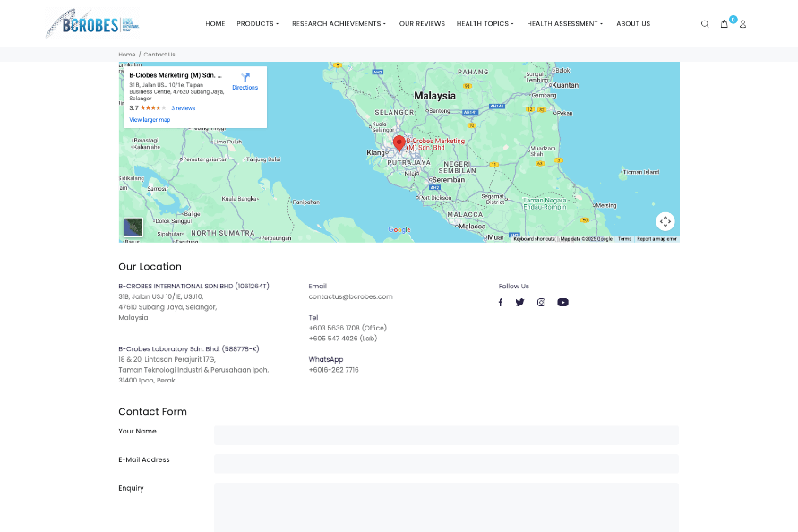Click the map camera controls button
Viewport: 798px width, 532px height.
pos(665,221)
